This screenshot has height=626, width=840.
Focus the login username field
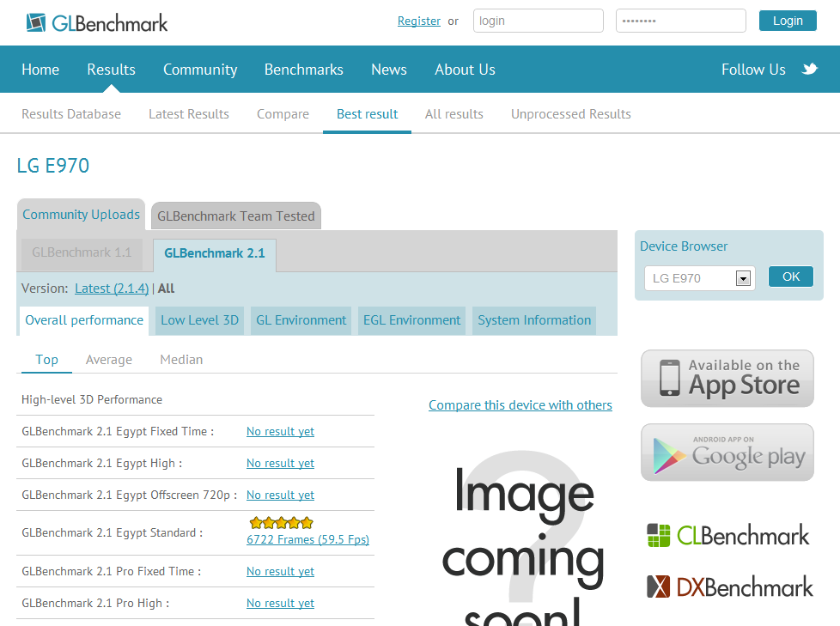coord(539,21)
